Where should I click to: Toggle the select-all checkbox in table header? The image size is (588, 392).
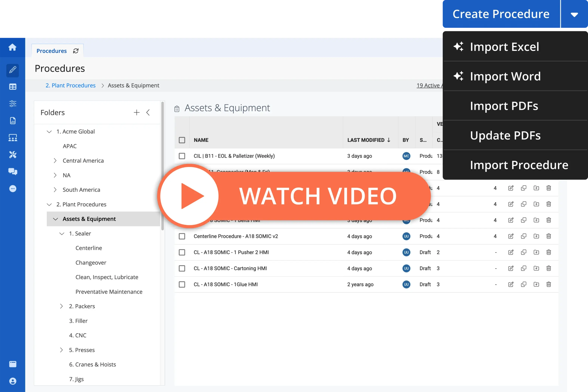tap(182, 140)
